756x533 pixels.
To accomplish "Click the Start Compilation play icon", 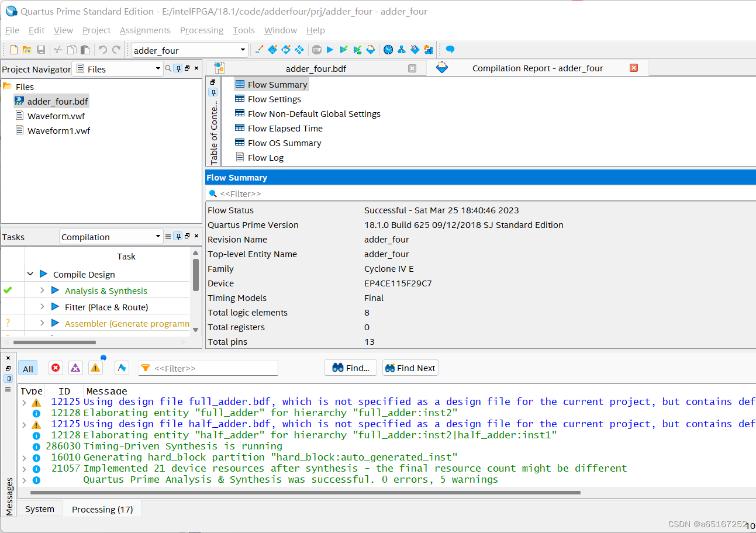I will pos(330,50).
